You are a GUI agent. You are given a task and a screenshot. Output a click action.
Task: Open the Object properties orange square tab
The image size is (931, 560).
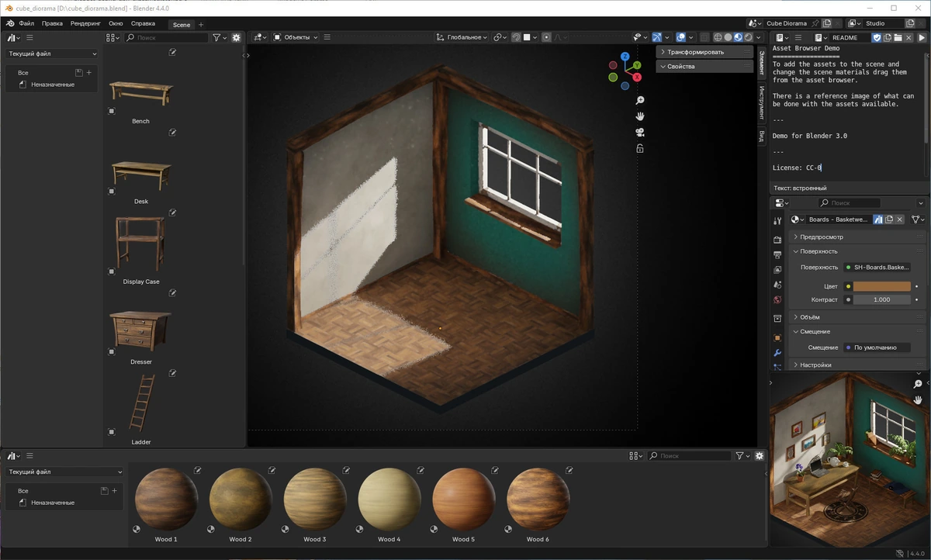coord(777,338)
